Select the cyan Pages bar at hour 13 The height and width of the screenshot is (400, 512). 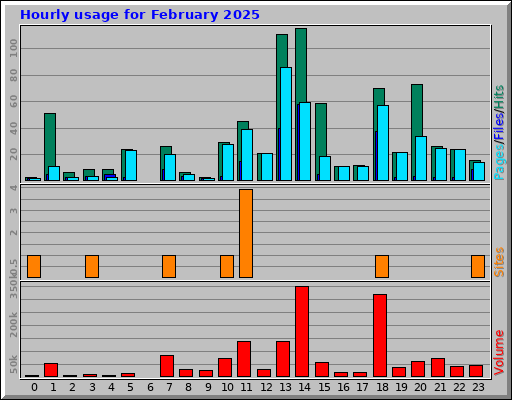(286, 124)
